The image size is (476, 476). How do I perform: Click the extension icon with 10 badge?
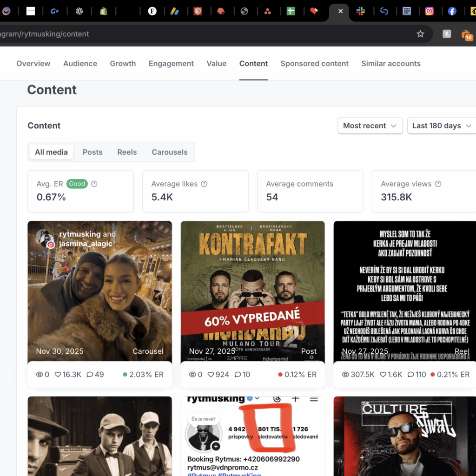pyautogui.click(x=466, y=34)
